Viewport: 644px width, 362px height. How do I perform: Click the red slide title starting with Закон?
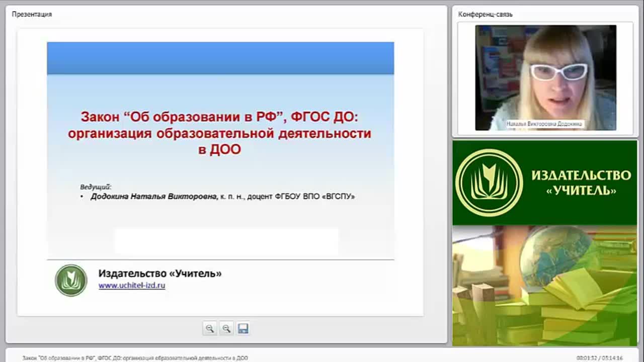tap(220, 133)
